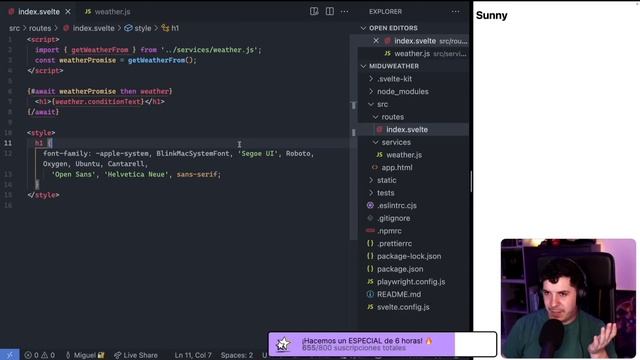The height and width of the screenshot is (360, 640).
Task: Click the style breadcrumb segment
Action: (x=138, y=28)
